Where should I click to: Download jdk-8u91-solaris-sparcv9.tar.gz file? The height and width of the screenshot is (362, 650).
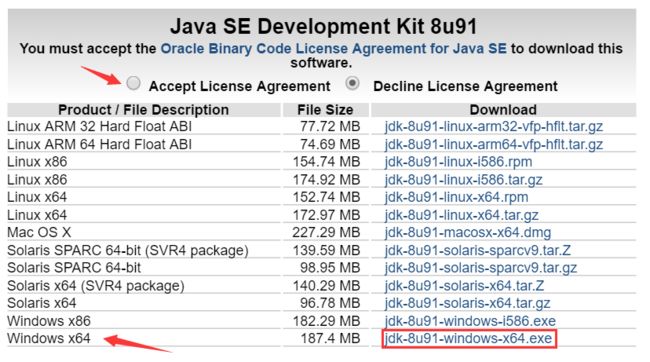coord(480,267)
